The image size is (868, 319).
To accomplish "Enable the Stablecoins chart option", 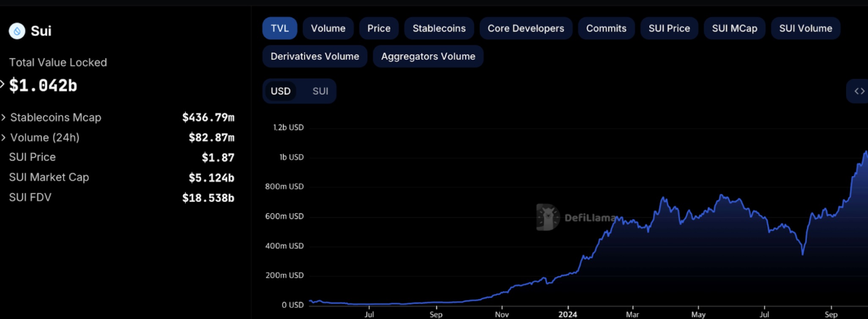I will 439,28.
